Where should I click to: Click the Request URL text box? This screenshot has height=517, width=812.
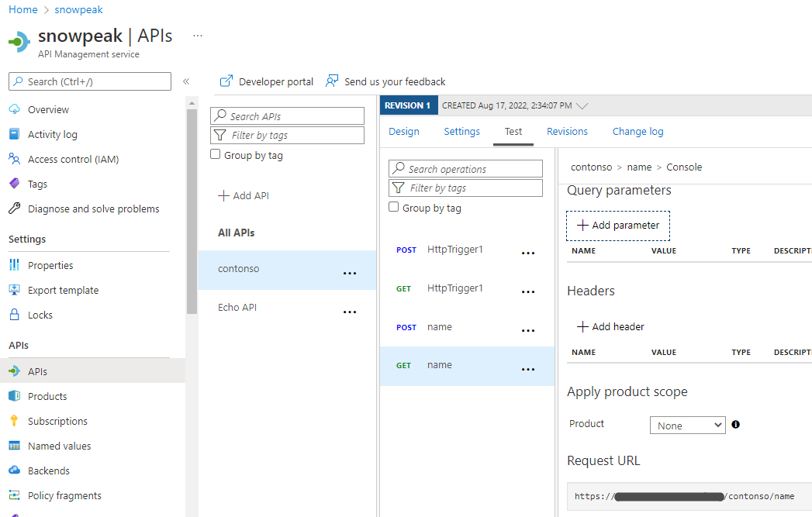(689, 496)
